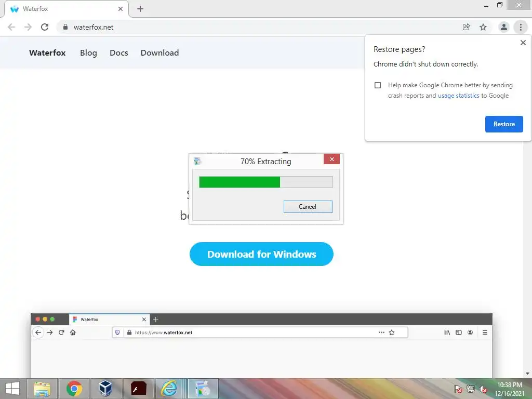Click the restore-down window button in Chrome
Screen dimensions: 532x399
(499, 5)
